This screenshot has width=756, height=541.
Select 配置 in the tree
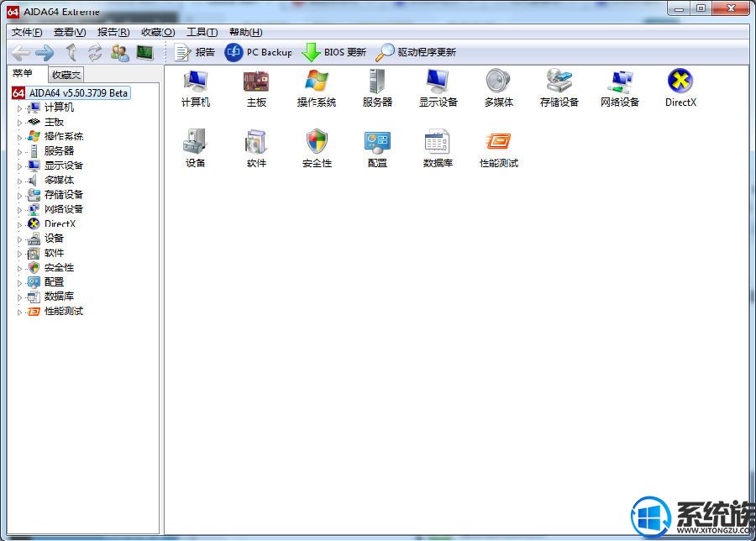pyautogui.click(x=54, y=282)
